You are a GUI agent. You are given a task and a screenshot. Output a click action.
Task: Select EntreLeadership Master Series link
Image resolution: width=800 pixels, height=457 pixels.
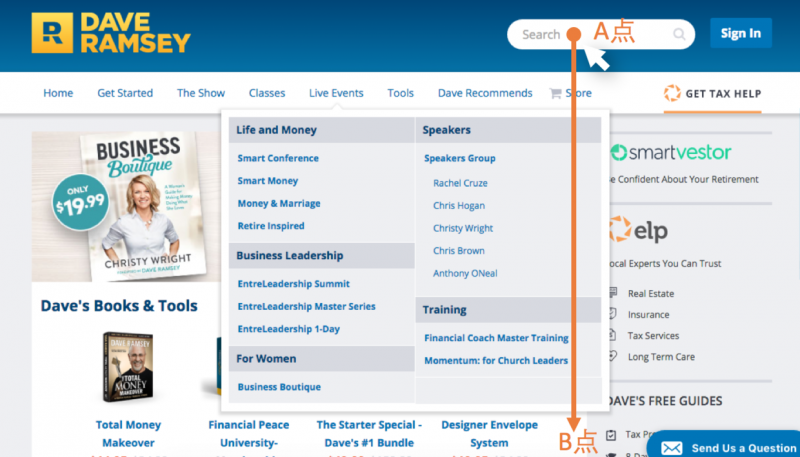pyautogui.click(x=307, y=306)
